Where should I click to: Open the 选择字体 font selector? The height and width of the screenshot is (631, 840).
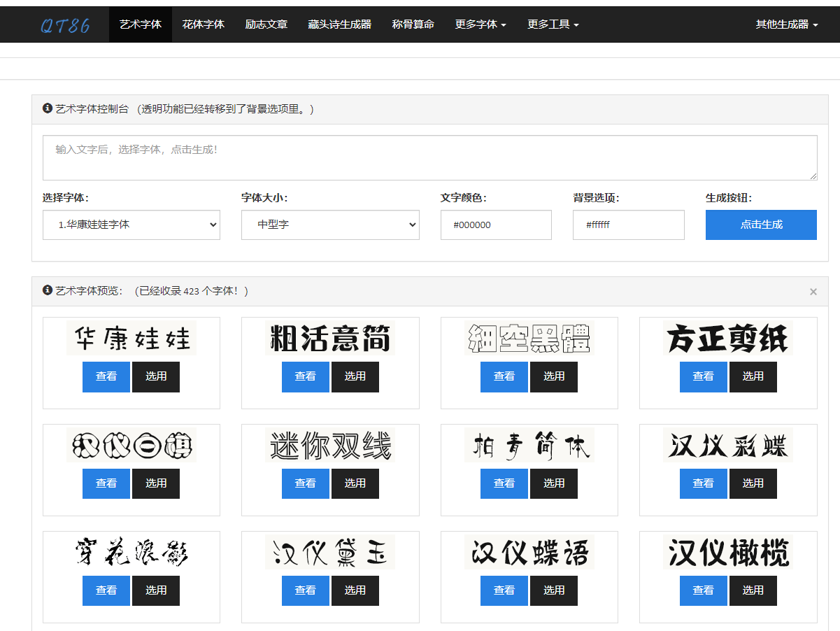coord(131,225)
